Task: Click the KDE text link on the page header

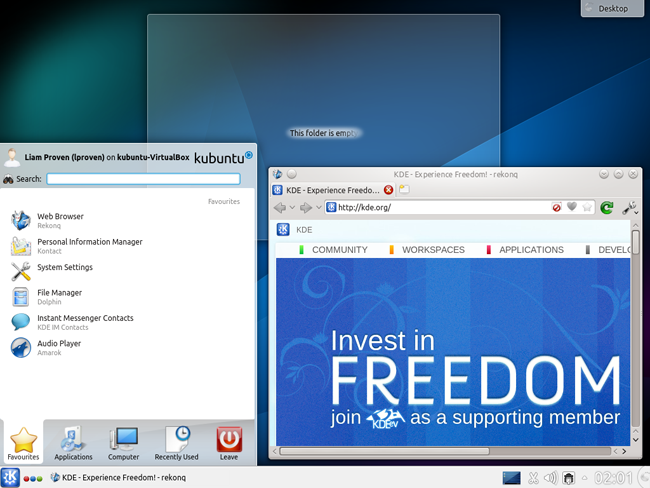Action: point(304,230)
